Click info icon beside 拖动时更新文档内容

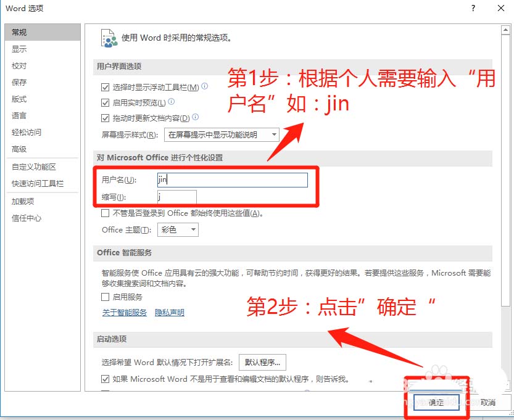pyautogui.click(x=196, y=117)
